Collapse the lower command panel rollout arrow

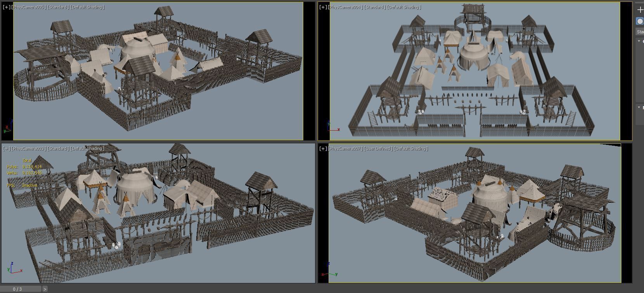click(639, 107)
